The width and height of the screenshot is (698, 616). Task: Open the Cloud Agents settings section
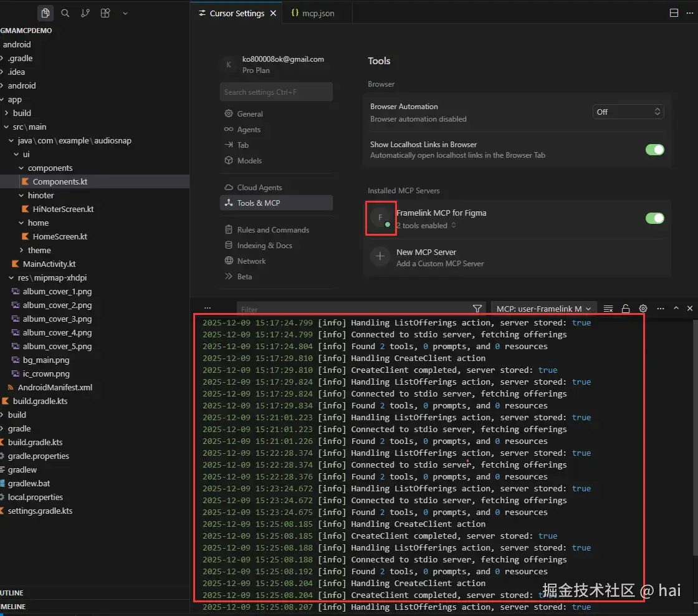(276, 187)
